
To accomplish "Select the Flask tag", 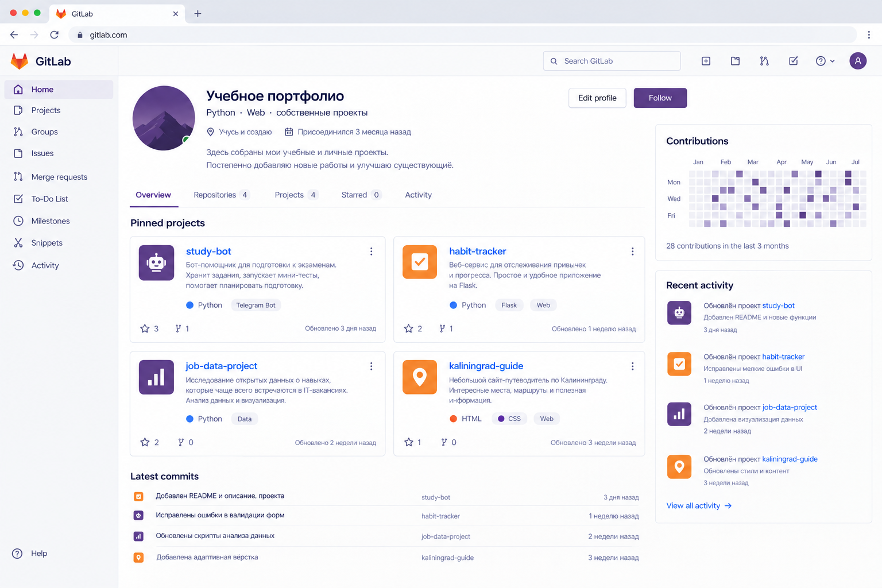I will pyautogui.click(x=509, y=305).
